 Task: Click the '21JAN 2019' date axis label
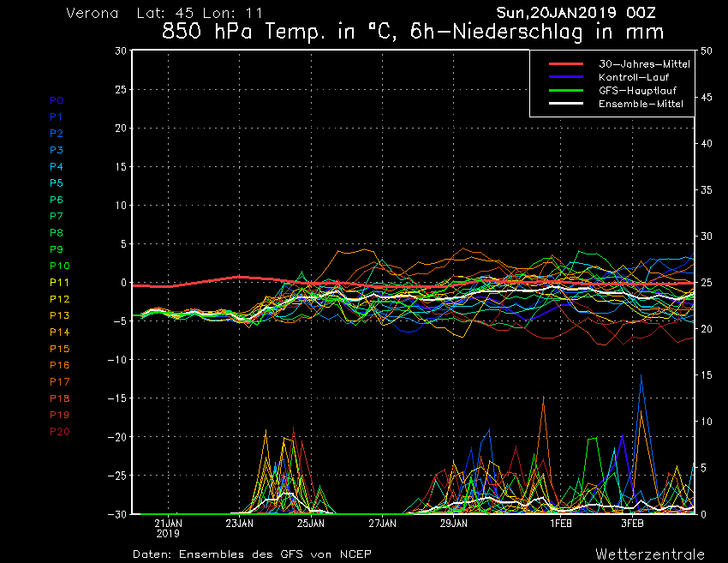168,528
